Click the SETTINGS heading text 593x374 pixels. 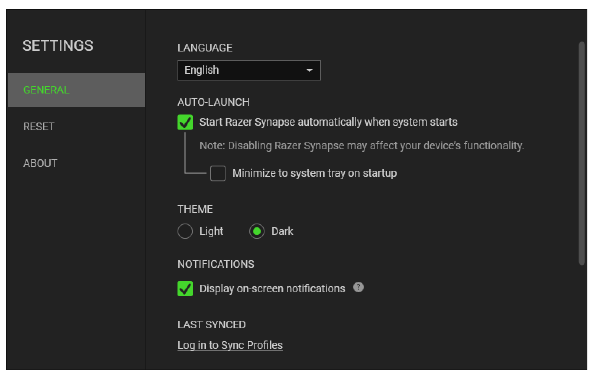58,46
